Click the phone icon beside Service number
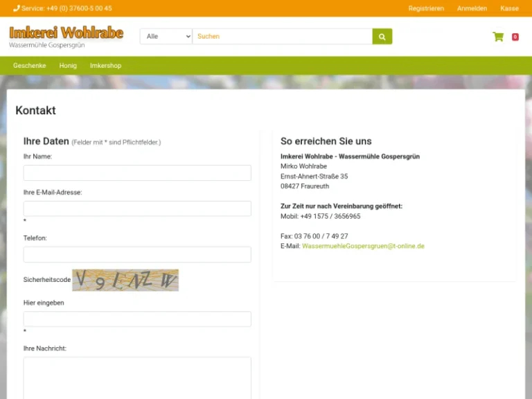 coord(17,8)
